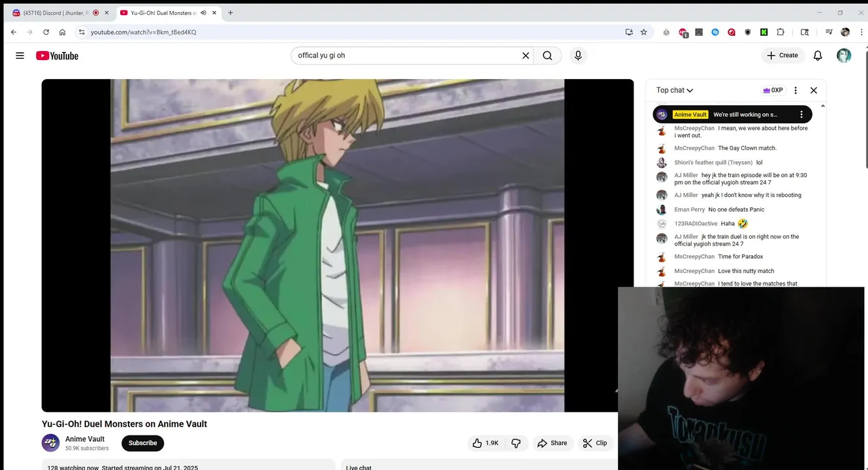Open YouTube notifications bell
The width and height of the screenshot is (868, 470).
[818, 55]
